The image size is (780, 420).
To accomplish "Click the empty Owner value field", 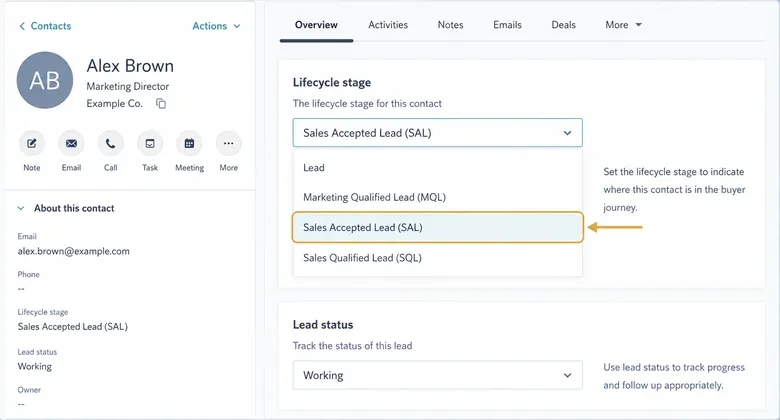I will pyautogui.click(x=21, y=404).
